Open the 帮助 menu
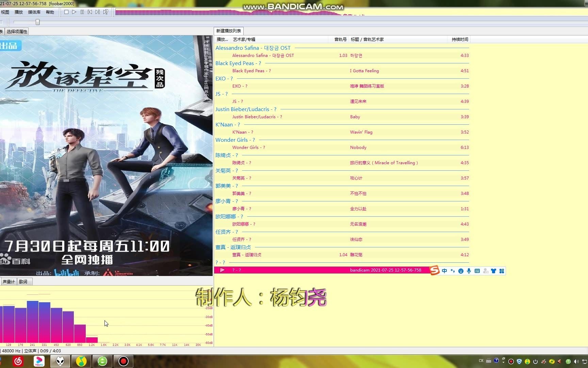 [x=50, y=12]
